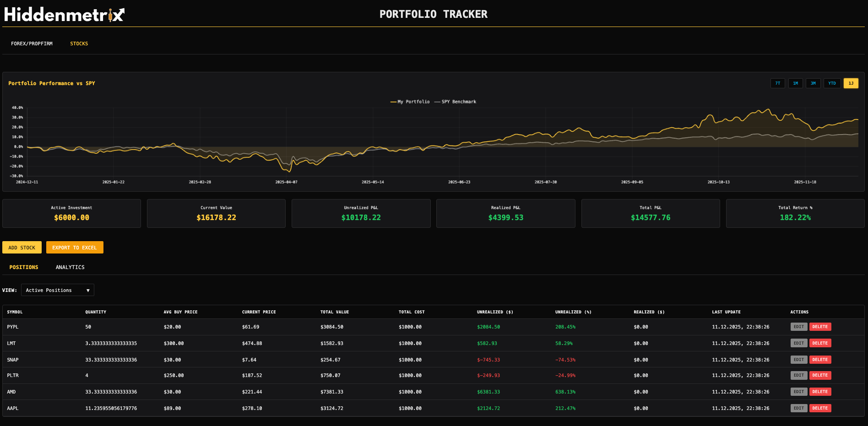This screenshot has height=426, width=868.
Task: Select the 3M time range
Action: pos(814,83)
